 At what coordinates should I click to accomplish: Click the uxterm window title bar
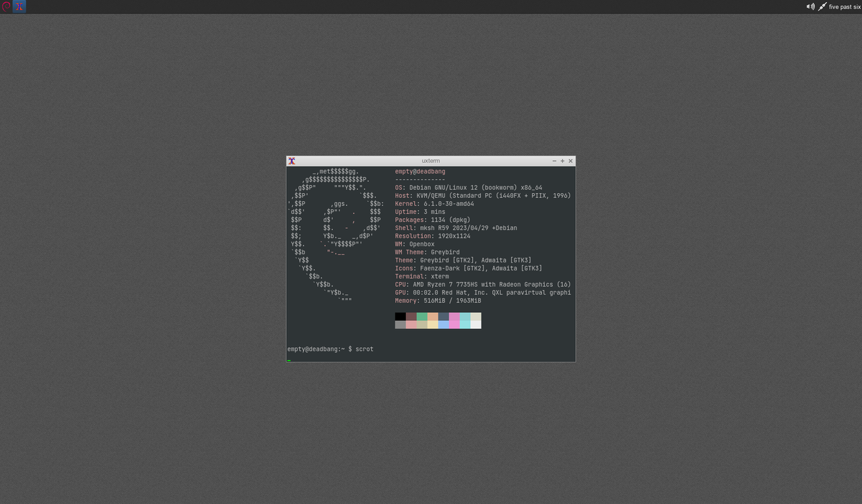coord(430,161)
